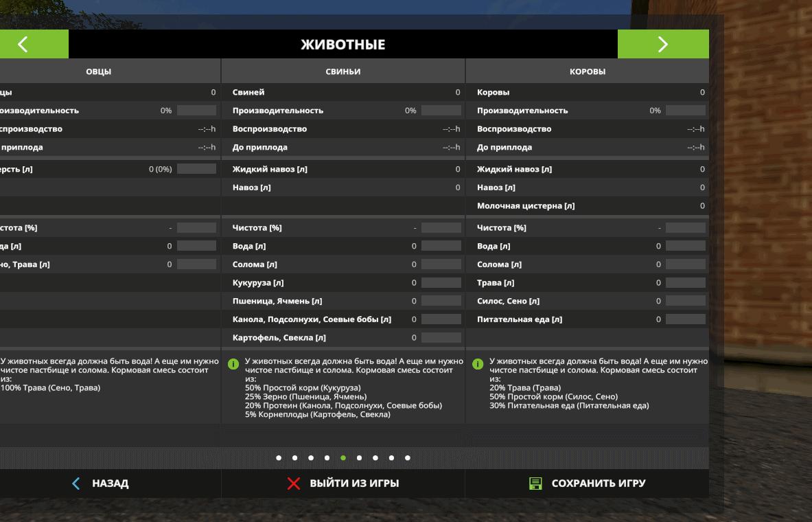This screenshot has width=812, height=522.
Task: Select the second page indicator dot
Action: pyautogui.click(x=294, y=458)
